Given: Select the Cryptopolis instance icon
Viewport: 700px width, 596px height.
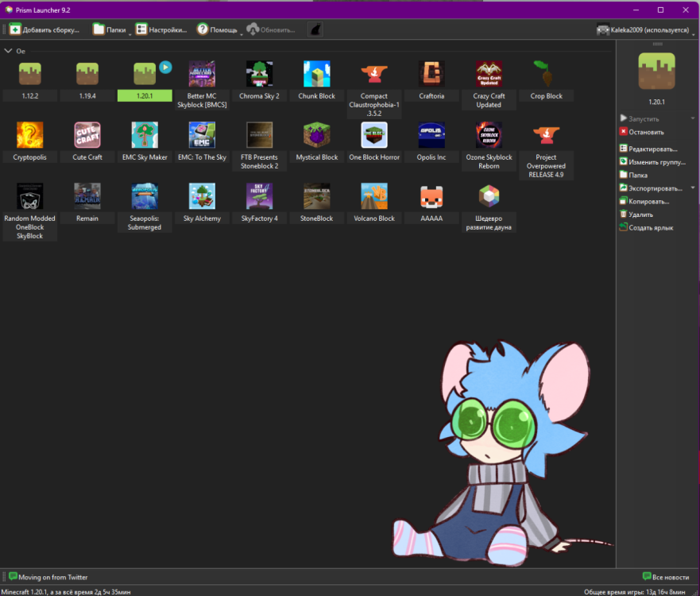Looking at the screenshot, I should pyautogui.click(x=30, y=135).
